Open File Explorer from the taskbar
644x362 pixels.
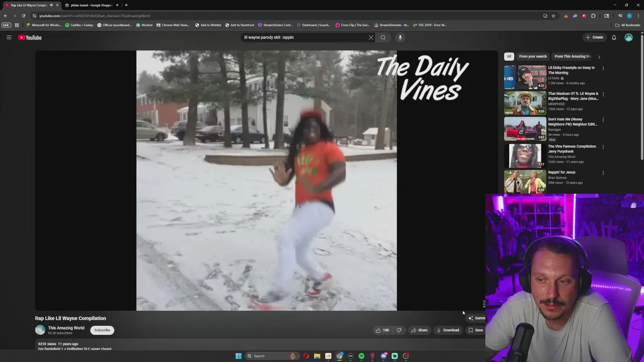[x=317, y=356]
